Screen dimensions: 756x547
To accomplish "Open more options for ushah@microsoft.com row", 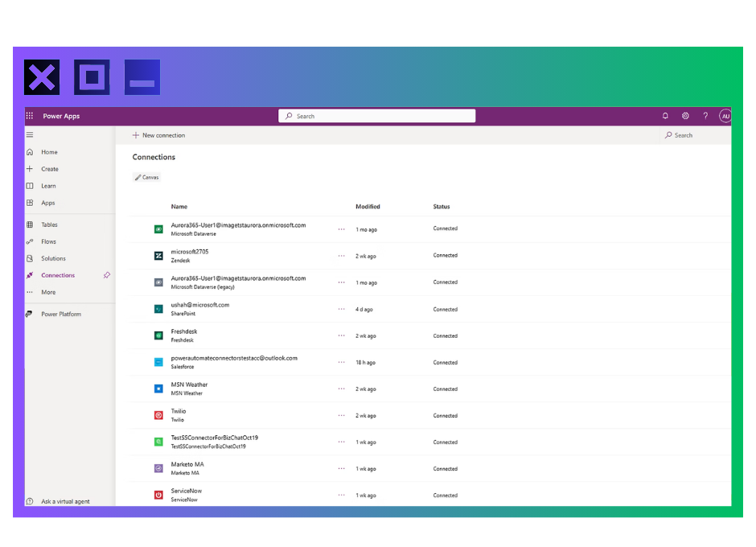I will coord(341,309).
